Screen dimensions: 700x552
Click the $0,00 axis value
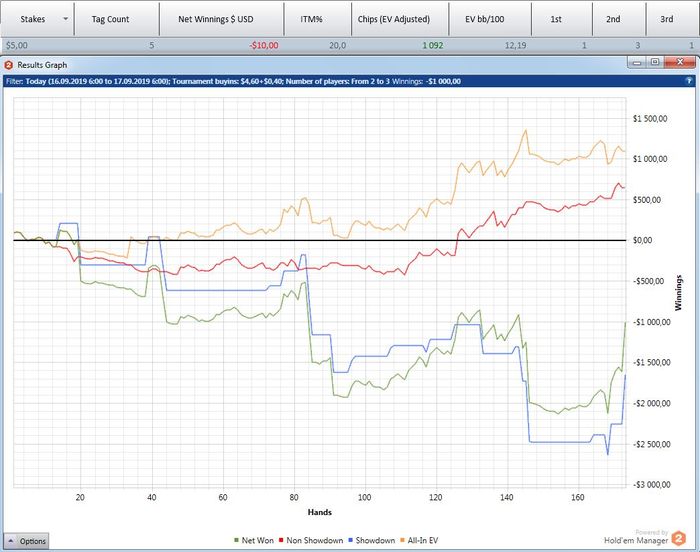tap(642, 240)
